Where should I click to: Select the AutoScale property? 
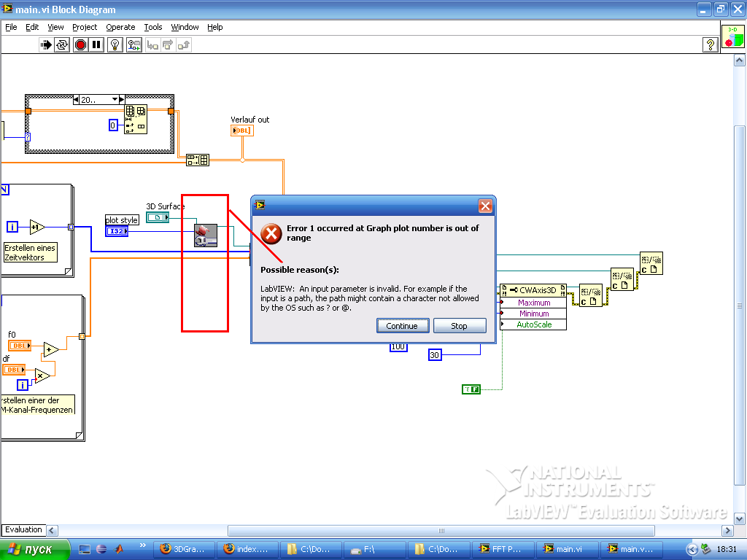click(x=533, y=324)
